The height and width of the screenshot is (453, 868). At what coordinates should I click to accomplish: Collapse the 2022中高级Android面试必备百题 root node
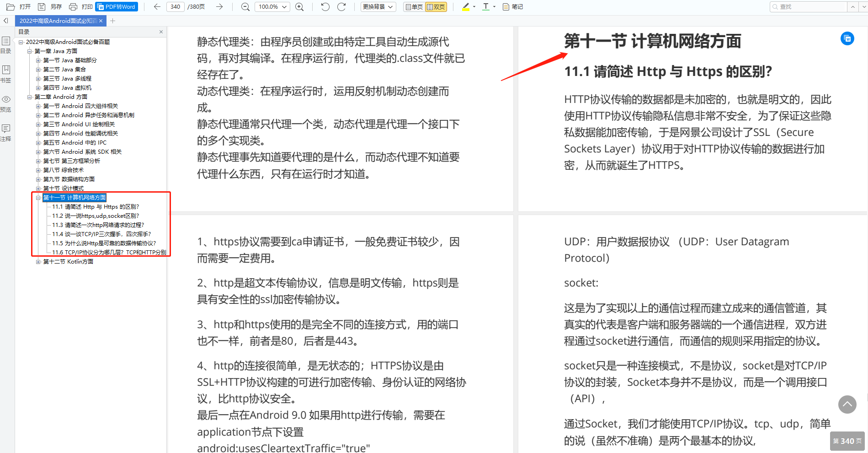click(21, 42)
